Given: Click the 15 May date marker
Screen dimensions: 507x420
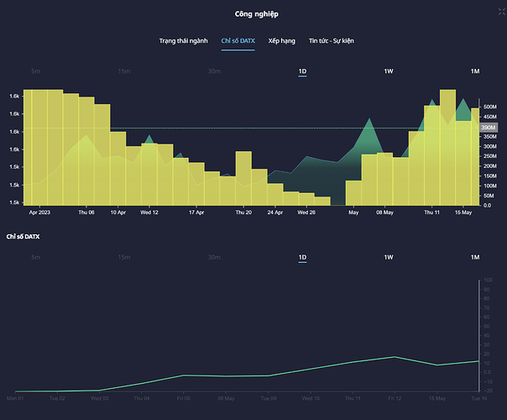Looking at the screenshot, I should [464, 213].
